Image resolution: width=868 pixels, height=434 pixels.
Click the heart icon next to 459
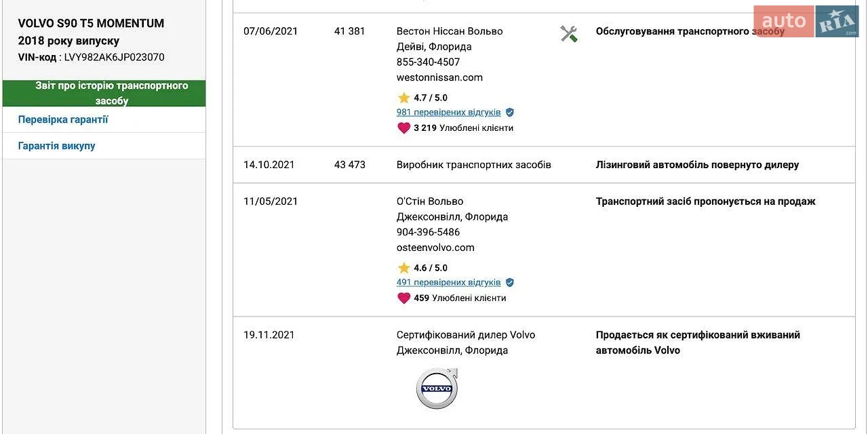point(404,298)
